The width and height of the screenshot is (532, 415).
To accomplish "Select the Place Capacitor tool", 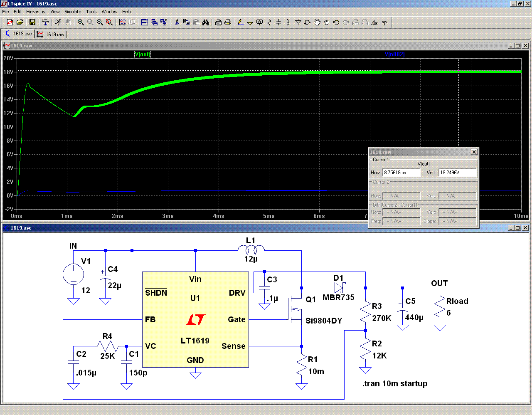I will point(279,22).
